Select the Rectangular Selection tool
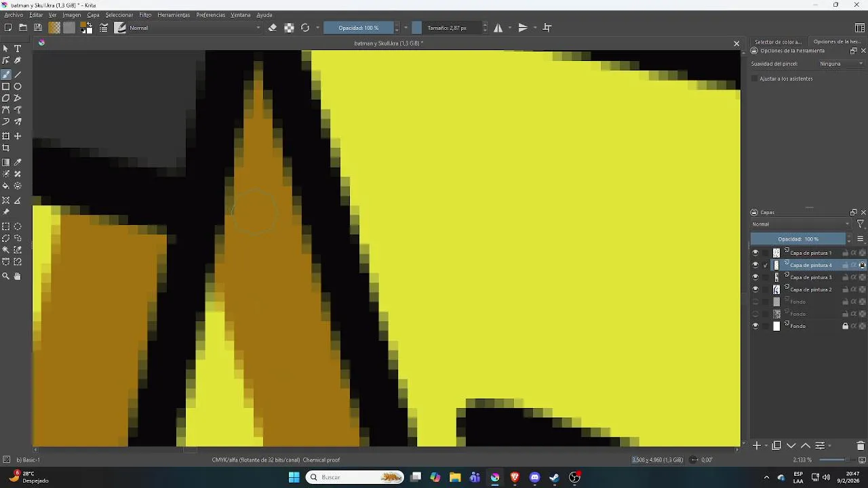The height and width of the screenshot is (488, 868). pos(6,227)
